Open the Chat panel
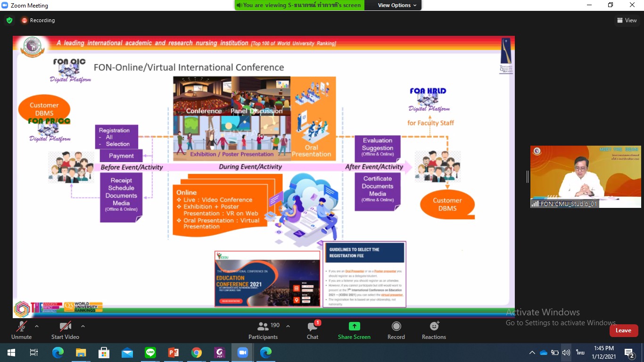Viewport: 644px width, 362px height. point(313,330)
